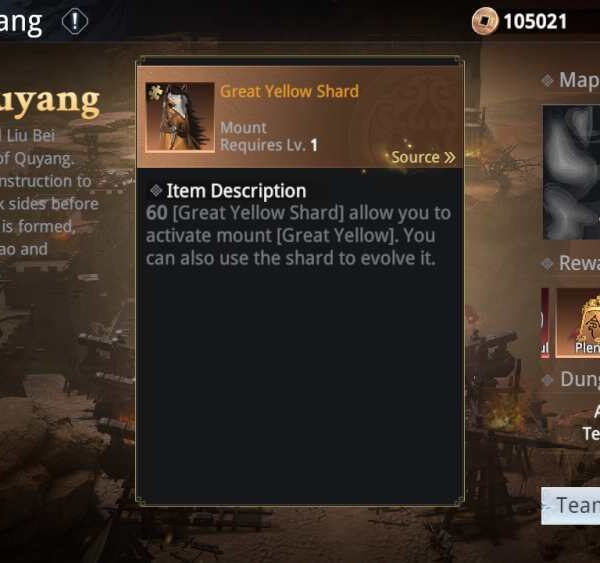Image resolution: width=600 pixels, height=563 pixels.
Task: Click the shard description paragraph
Action: (298, 236)
